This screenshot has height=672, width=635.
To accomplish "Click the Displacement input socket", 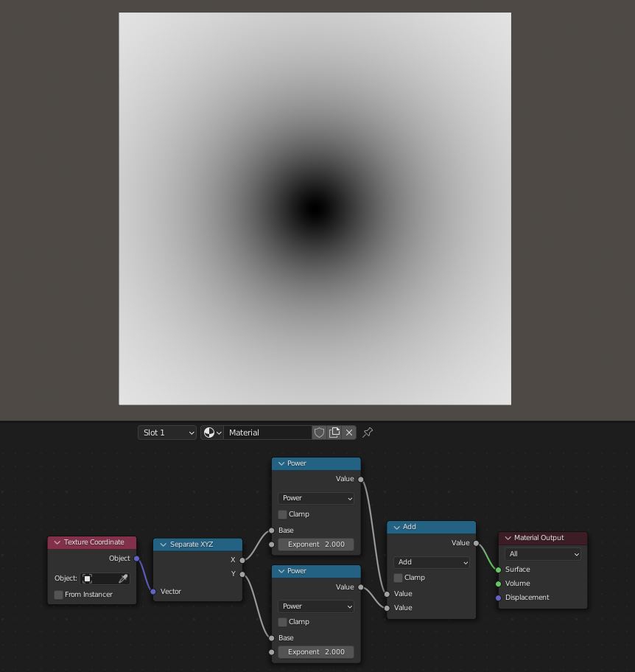I will [498, 598].
